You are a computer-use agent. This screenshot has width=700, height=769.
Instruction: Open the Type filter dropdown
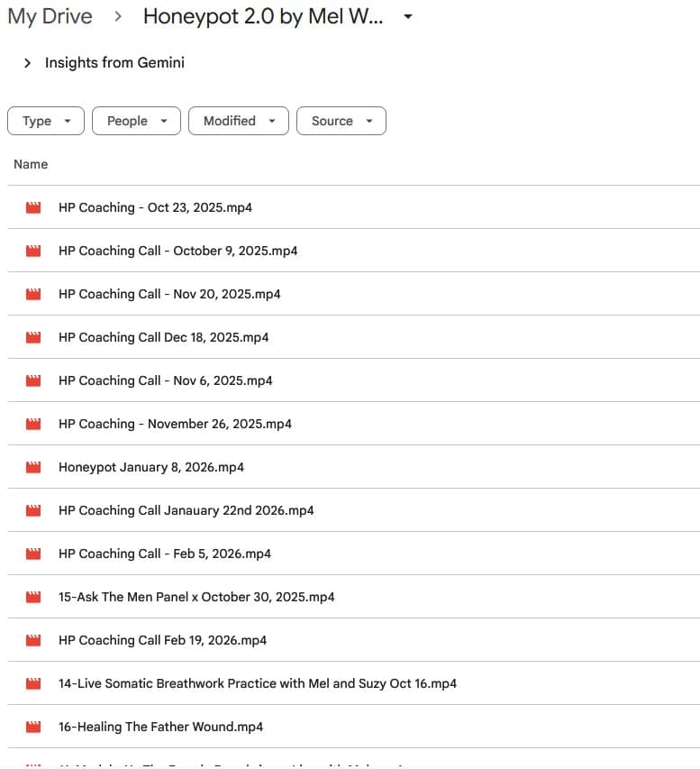pyautogui.click(x=46, y=121)
